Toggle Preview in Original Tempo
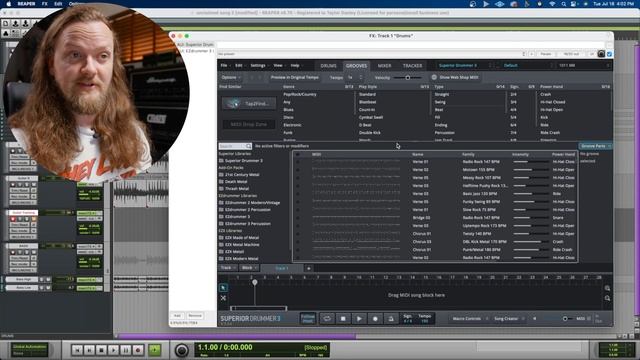The image size is (640, 360). click(294, 77)
